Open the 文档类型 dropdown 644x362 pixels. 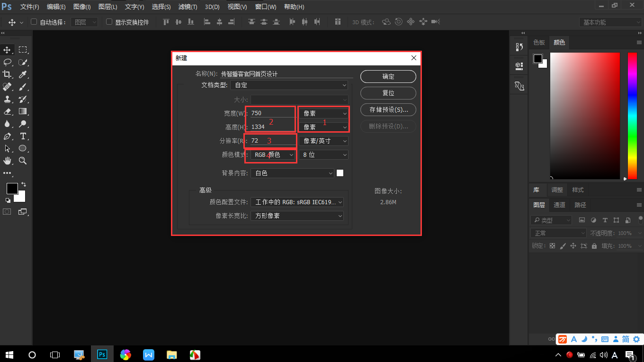[289, 85]
